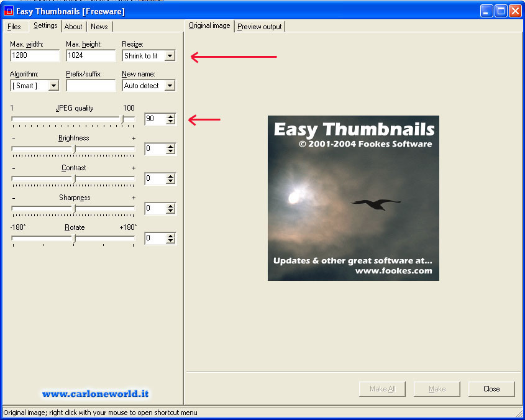Switch to the Files tab
The image size is (525, 420).
[x=14, y=27]
